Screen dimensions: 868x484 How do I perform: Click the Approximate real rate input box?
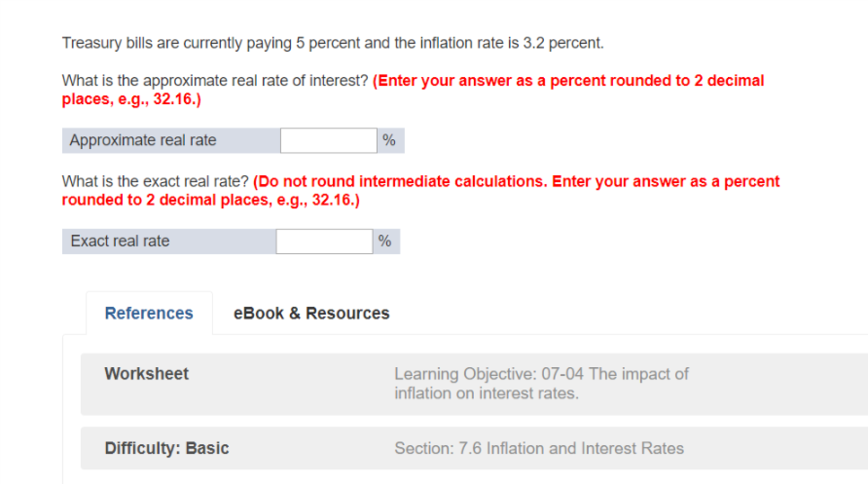[328, 140]
